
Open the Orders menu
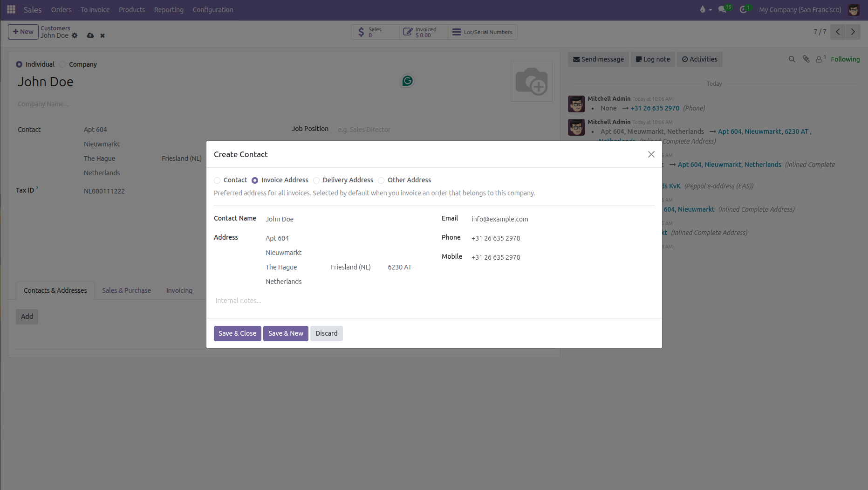tap(61, 10)
